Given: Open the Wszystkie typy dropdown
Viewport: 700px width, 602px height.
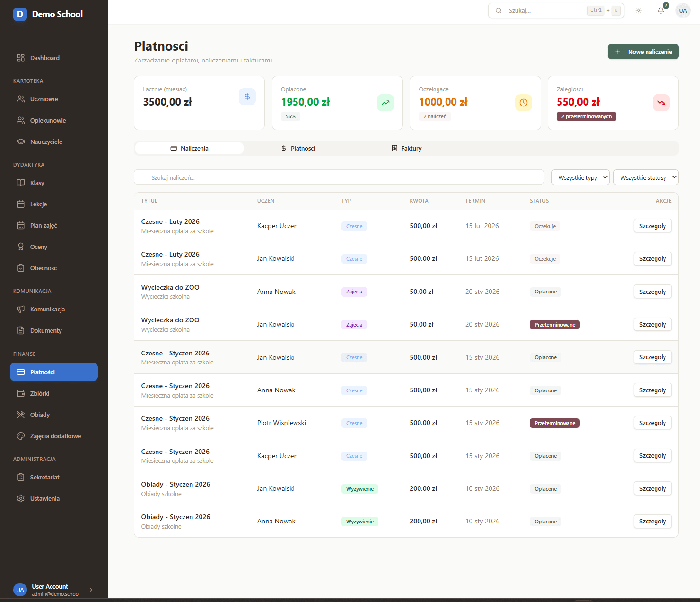Looking at the screenshot, I should 580,177.
